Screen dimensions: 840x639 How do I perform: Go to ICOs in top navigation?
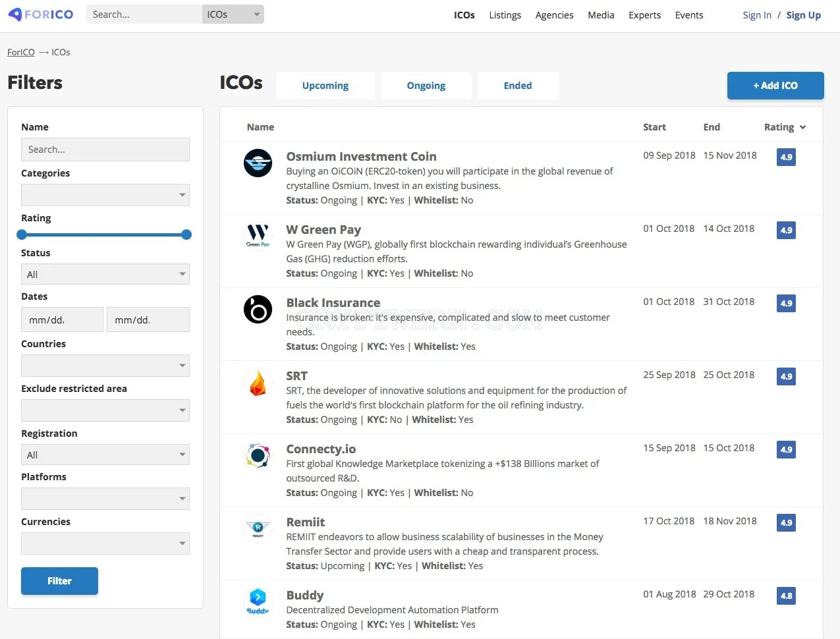point(464,15)
